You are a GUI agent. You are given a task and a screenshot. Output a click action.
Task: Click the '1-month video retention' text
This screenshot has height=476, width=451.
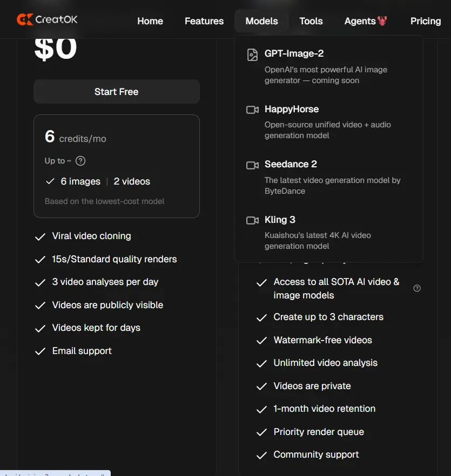pos(324,409)
